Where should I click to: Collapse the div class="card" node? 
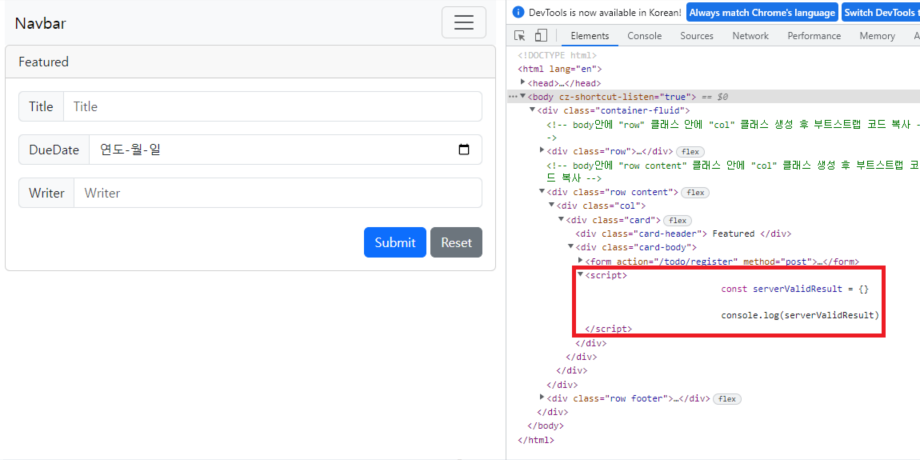tap(560, 219)
